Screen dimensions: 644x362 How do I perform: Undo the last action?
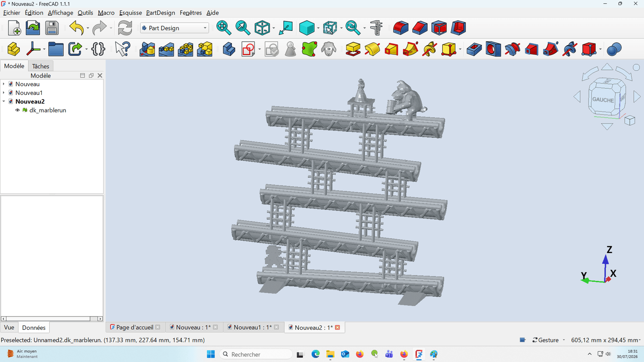[x=76, y=28]
